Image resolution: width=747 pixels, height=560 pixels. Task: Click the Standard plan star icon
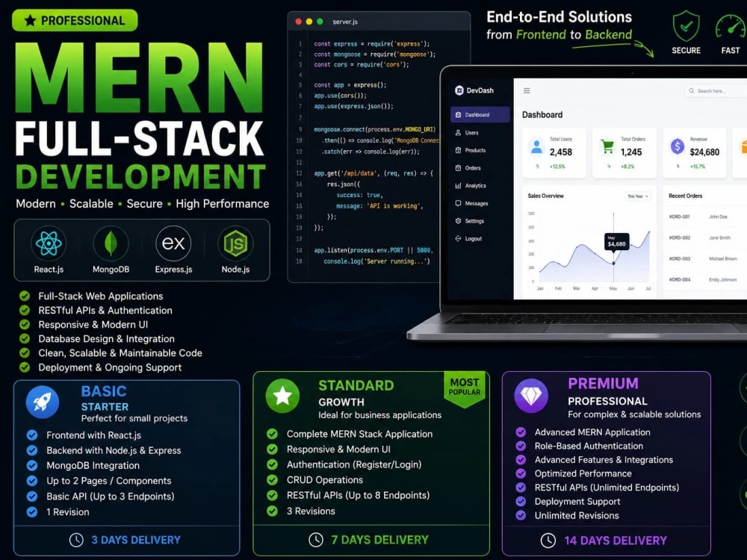click(282, 396)
